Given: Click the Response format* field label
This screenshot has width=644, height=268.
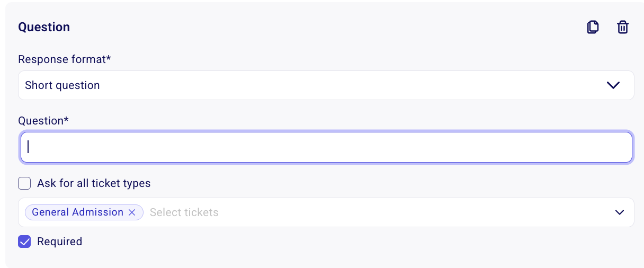Looking at the screenshot, I should coord(65,59).
